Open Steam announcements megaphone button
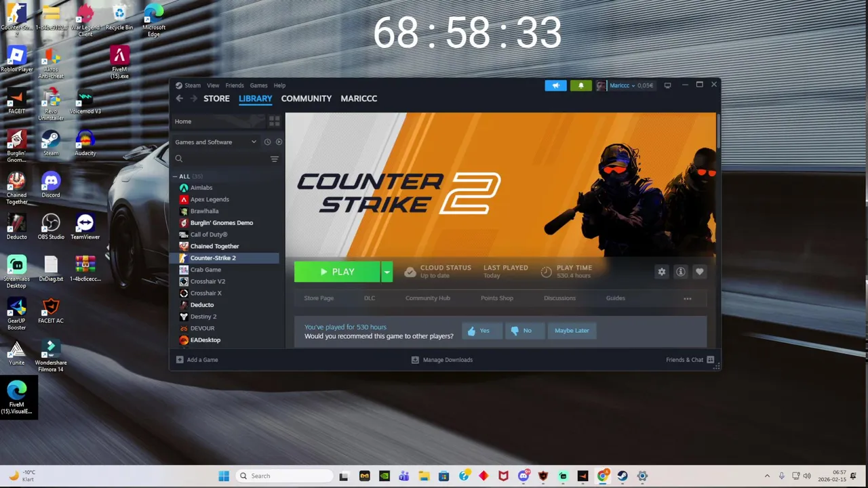This screenshot has height=488, width=868. pos(555,85)
